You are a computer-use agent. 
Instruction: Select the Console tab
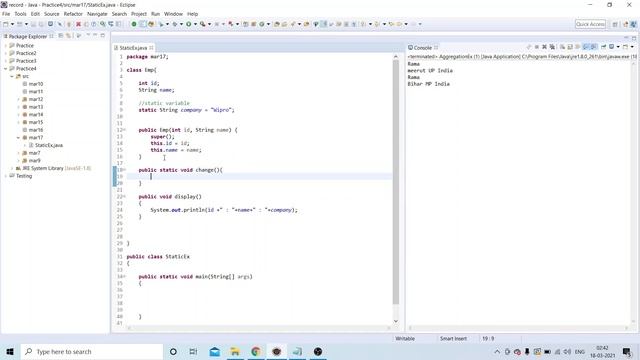point(423,47)
